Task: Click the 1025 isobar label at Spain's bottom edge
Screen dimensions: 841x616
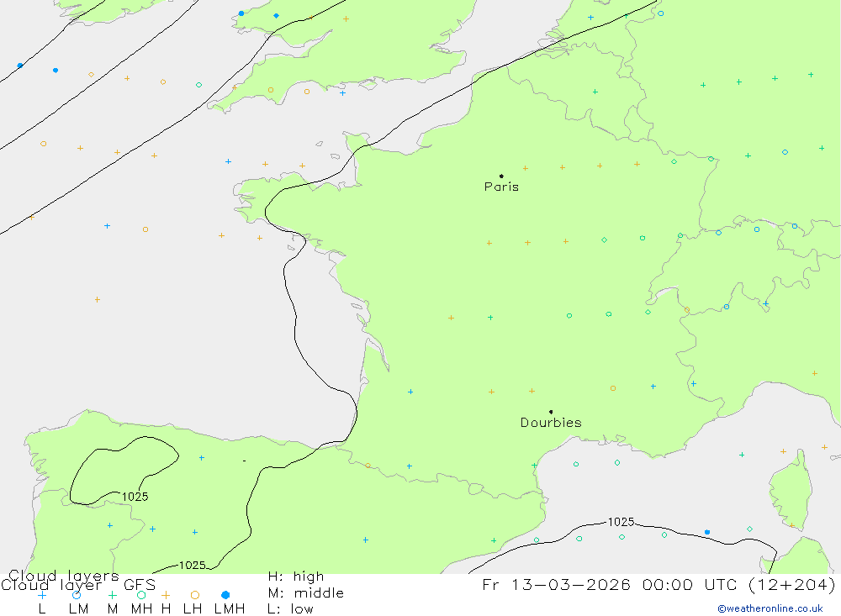Action: click(192, 566)
